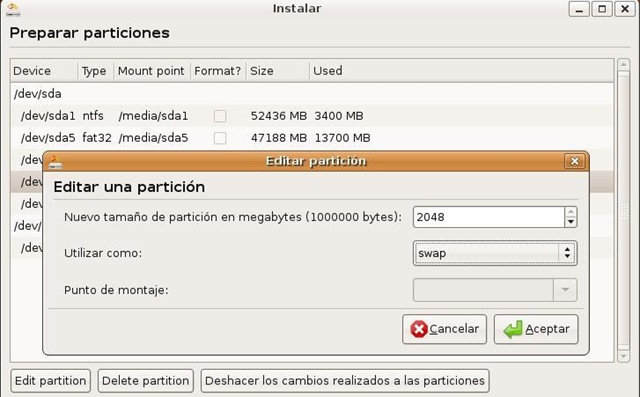Sort by the Type column header
Screen dimensions: 640x397
coord(96,71)
